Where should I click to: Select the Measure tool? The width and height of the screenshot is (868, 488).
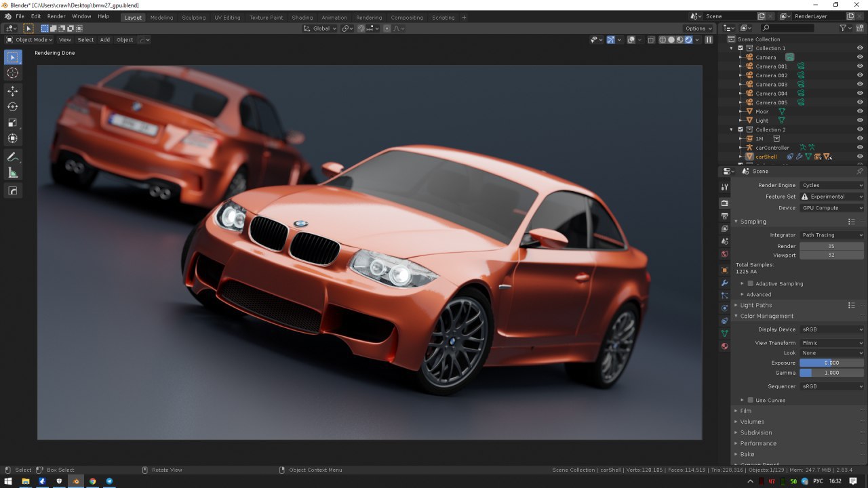click(13, 173)
